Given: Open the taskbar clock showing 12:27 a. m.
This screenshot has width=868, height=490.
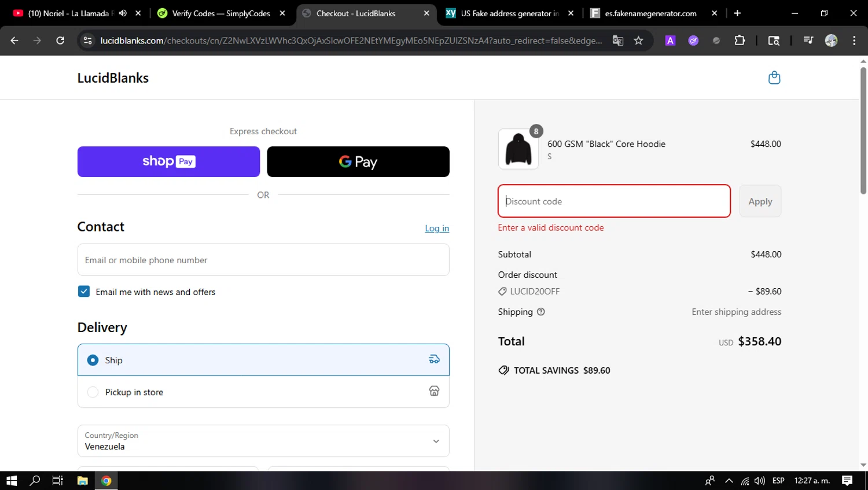Looking at the screenshot, I should click(x=812, y=480).
